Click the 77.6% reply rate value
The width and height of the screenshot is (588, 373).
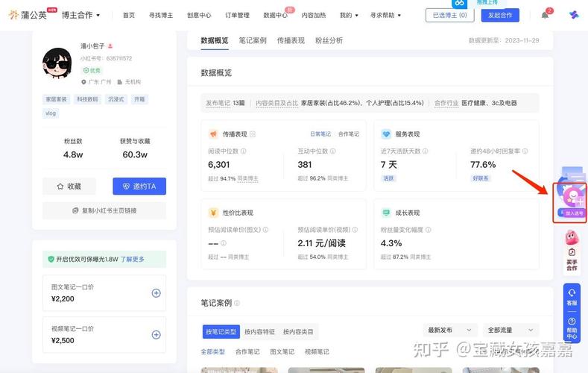(483, 165)
